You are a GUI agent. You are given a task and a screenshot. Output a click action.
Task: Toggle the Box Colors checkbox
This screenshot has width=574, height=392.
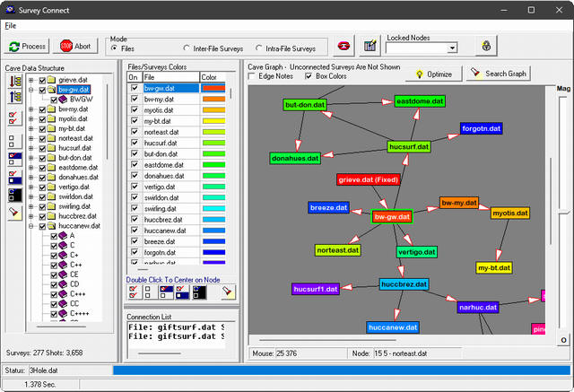click(309, 76)
